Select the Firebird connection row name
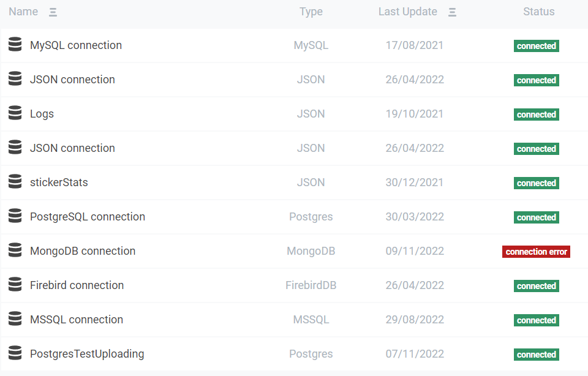The width and height of the screenshot is (588, 376). pos(77,285)
